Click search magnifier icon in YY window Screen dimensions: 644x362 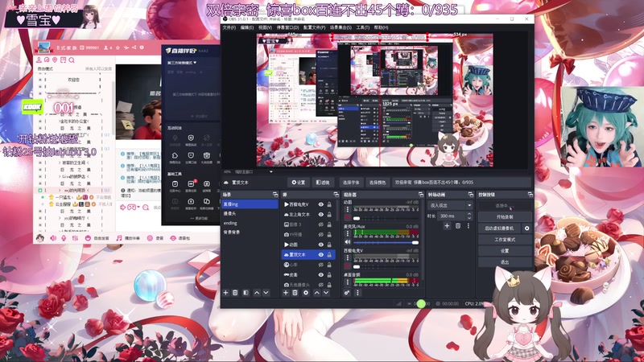tap(72, 60)
